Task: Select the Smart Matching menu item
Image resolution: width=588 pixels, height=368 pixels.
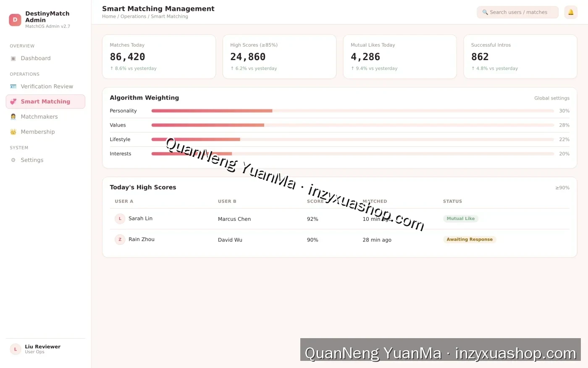Action: click(x=45, y=102)
